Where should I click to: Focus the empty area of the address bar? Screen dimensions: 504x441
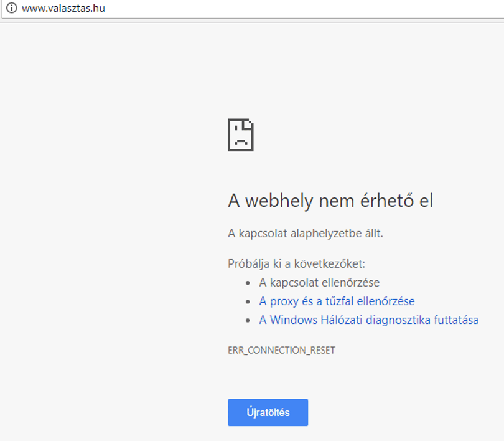click(302, 8)
